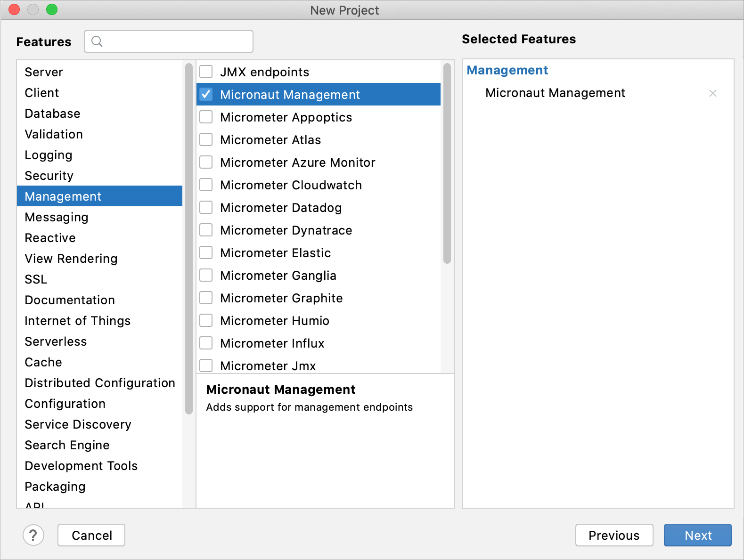Enable Micrometer Elastic checkbox
This screenshot has height=560, width=744.
206,252
